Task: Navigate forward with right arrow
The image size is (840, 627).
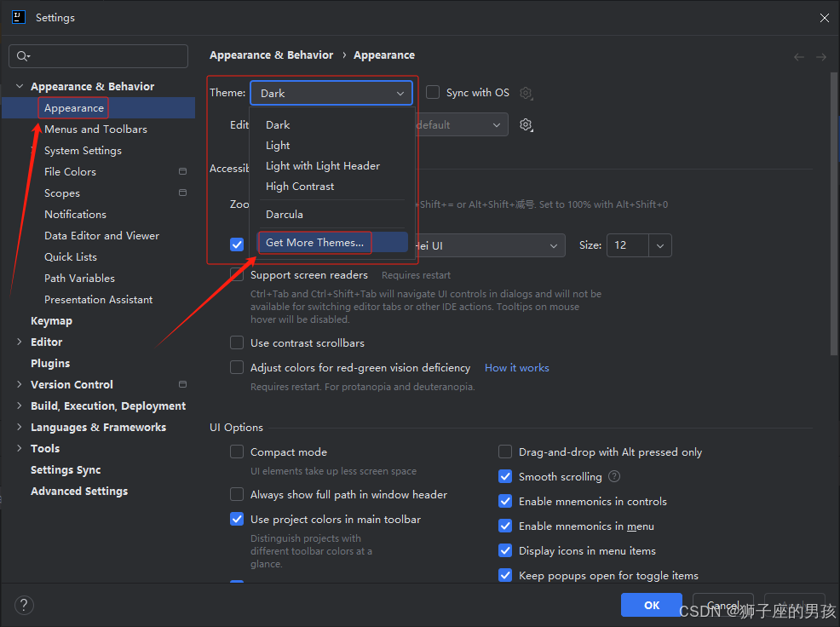Action: 821,57
